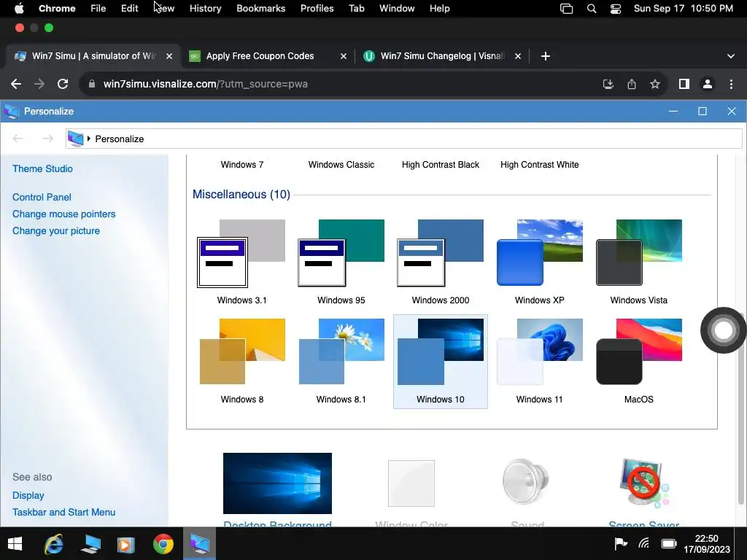Open a new Chrome tab
Screen dimensions: 747x560
[546, 56]
